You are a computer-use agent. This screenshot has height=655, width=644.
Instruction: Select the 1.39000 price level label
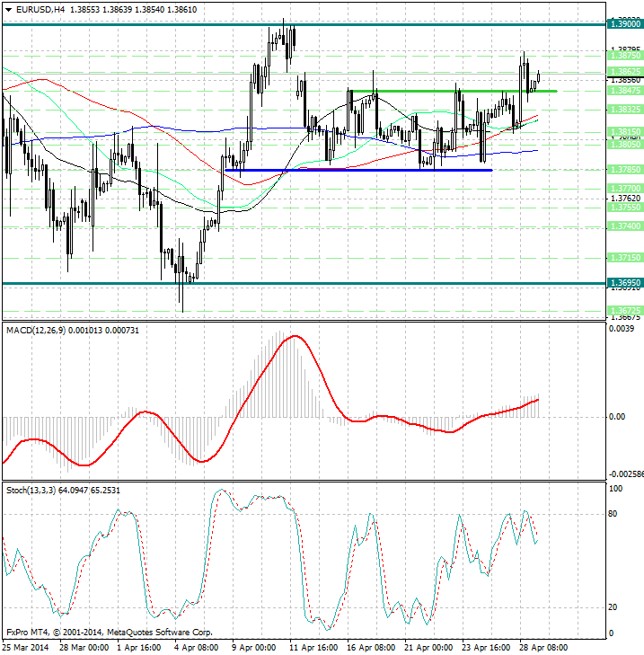(x=625, y=24)
